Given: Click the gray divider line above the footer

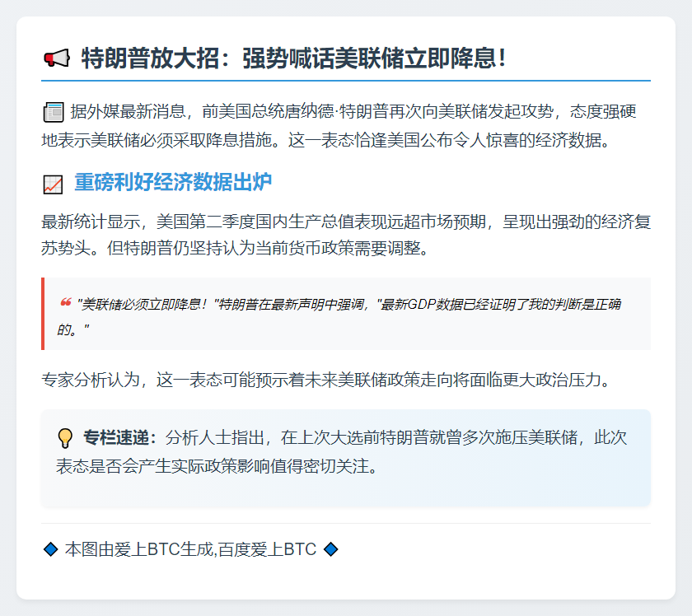Looking at the screenshot, I should pos(346,523).
